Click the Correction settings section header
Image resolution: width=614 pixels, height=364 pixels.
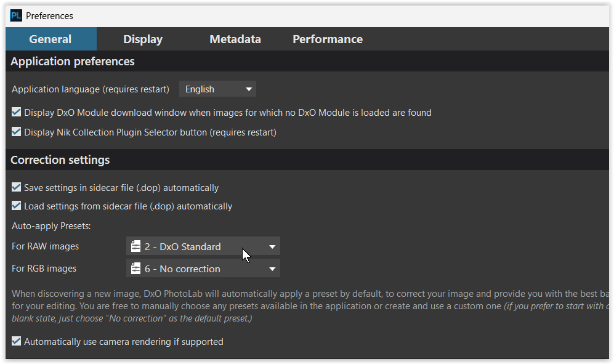pos(60,160)
